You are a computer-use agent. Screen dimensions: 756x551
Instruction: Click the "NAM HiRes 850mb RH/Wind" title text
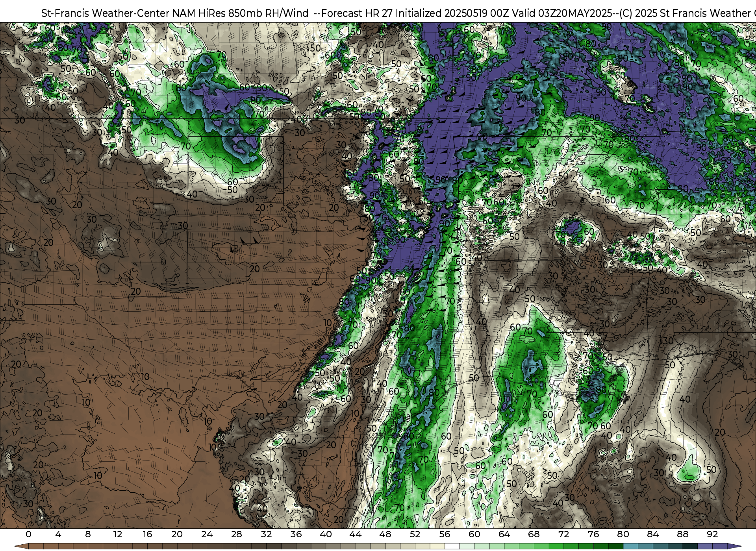[x=240, y=13]
